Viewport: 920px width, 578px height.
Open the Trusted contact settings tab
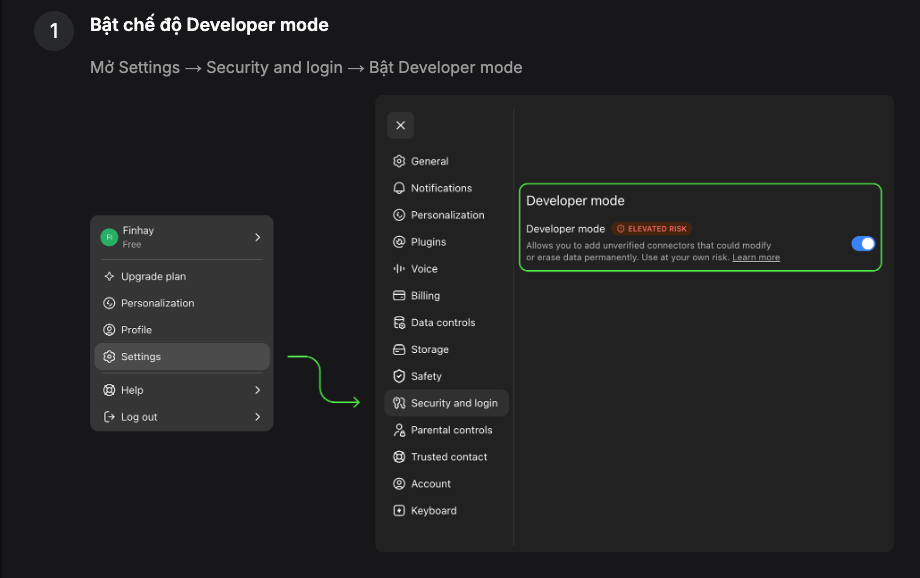pos(447,457)
